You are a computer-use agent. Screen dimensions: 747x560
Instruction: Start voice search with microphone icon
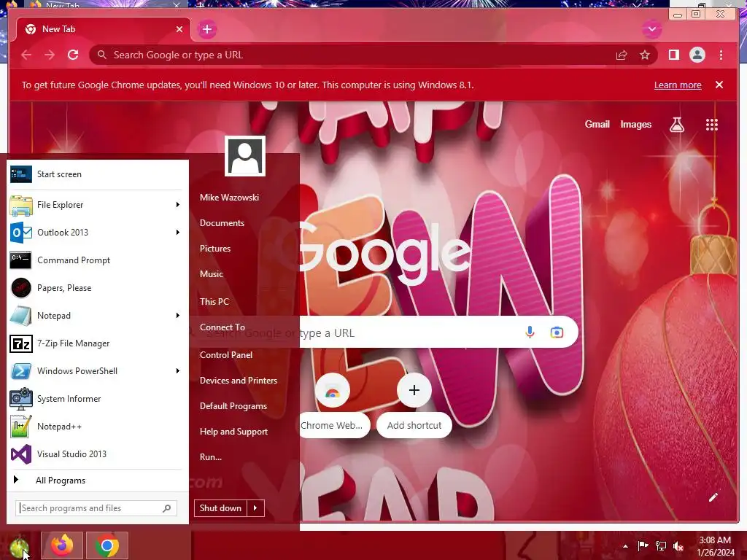tap(530, 332)
